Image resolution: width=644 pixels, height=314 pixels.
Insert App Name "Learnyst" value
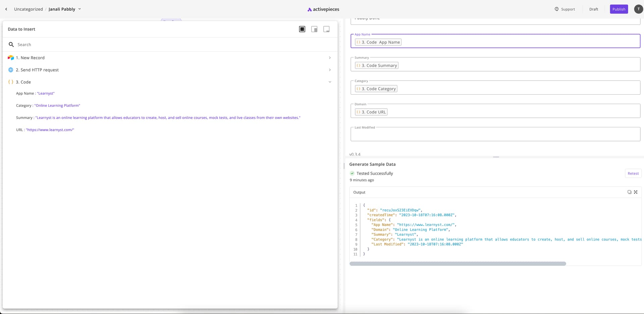coord(35,93)
